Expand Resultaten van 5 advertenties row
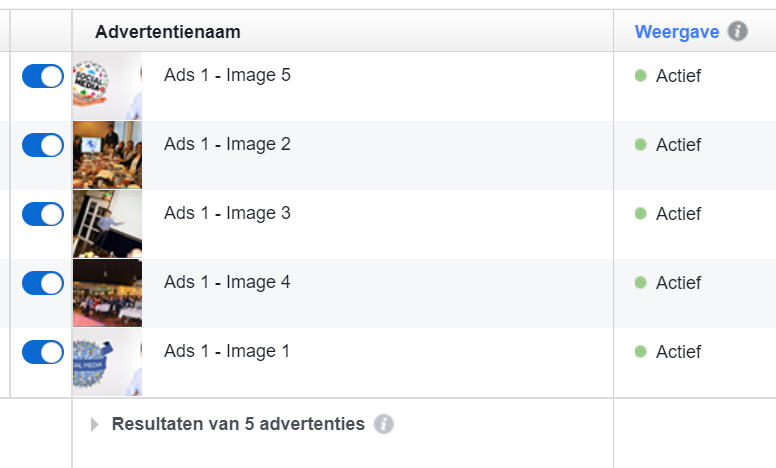The image size is (776, 468). 95,424
